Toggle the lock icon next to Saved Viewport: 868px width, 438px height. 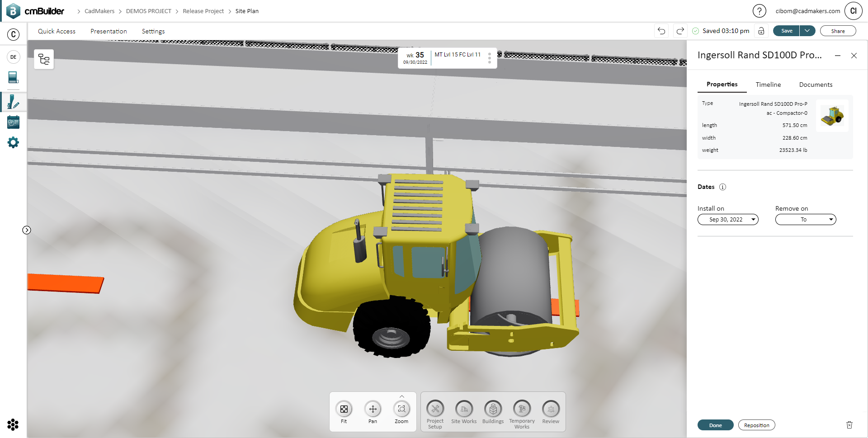click(x=761, y=31)
